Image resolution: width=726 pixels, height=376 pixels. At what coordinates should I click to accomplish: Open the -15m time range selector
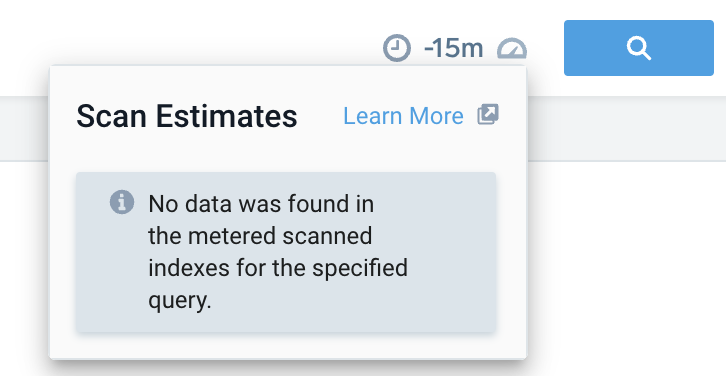454,48
